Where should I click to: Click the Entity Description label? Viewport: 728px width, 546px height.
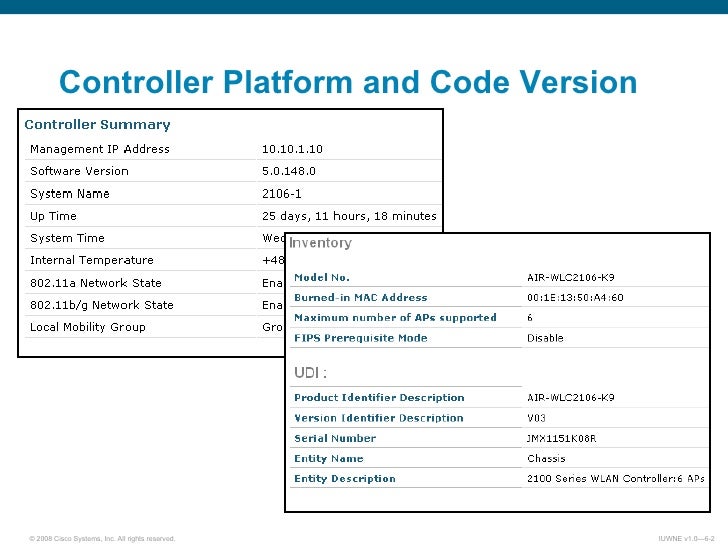coord(345,479)
